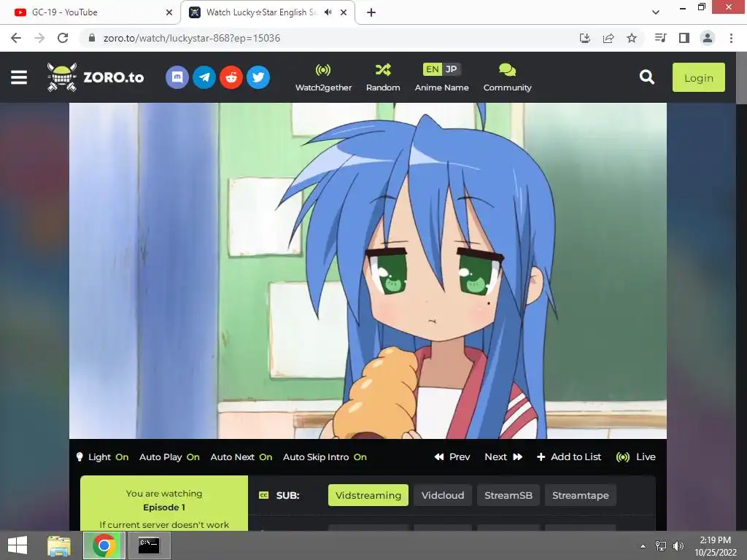747x560 pixels.
Task: Open the Chrome profile avatar
Action: (708, 38)
